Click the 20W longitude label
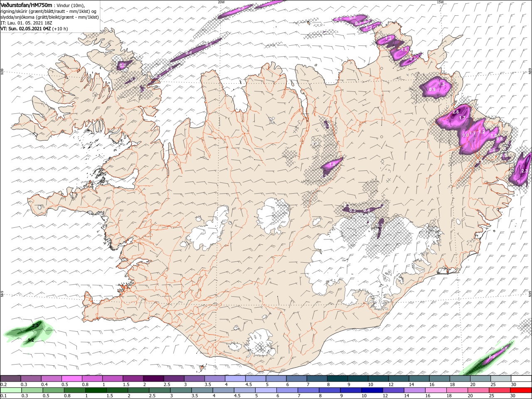This screenshot has width=532, height=399. 221,2
